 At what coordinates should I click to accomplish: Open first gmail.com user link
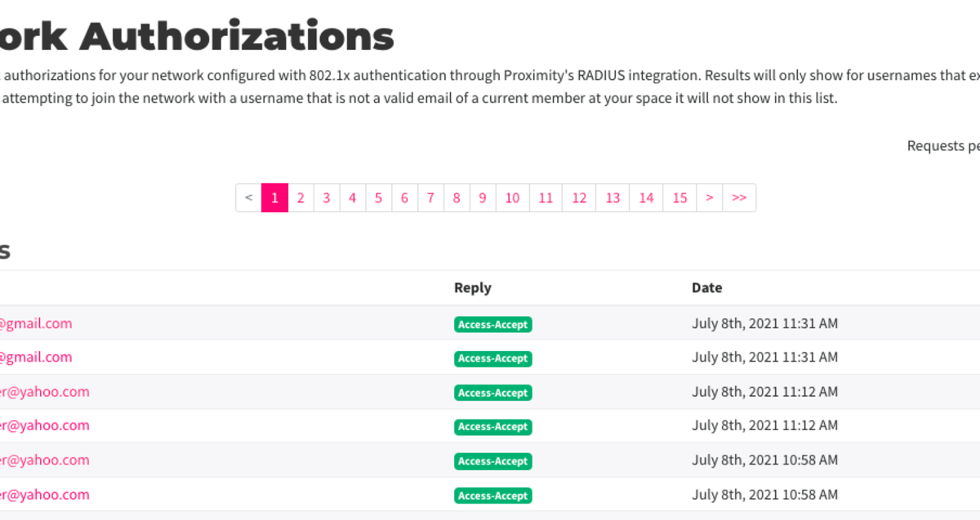[35, 323]
